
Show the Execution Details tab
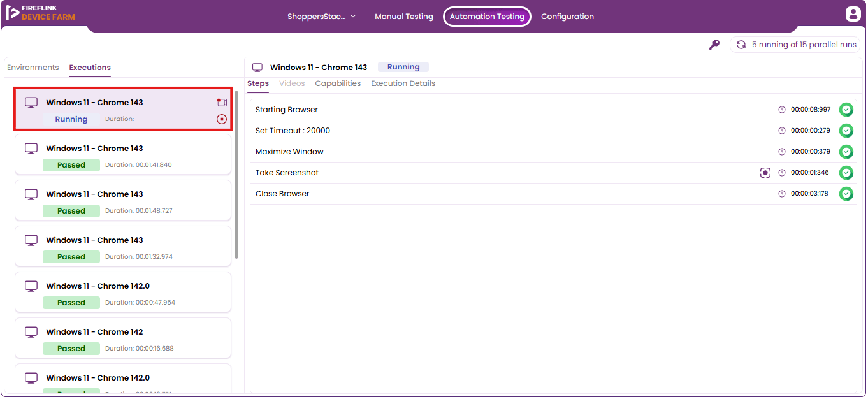pyautogui.click(x=403, y=83)
